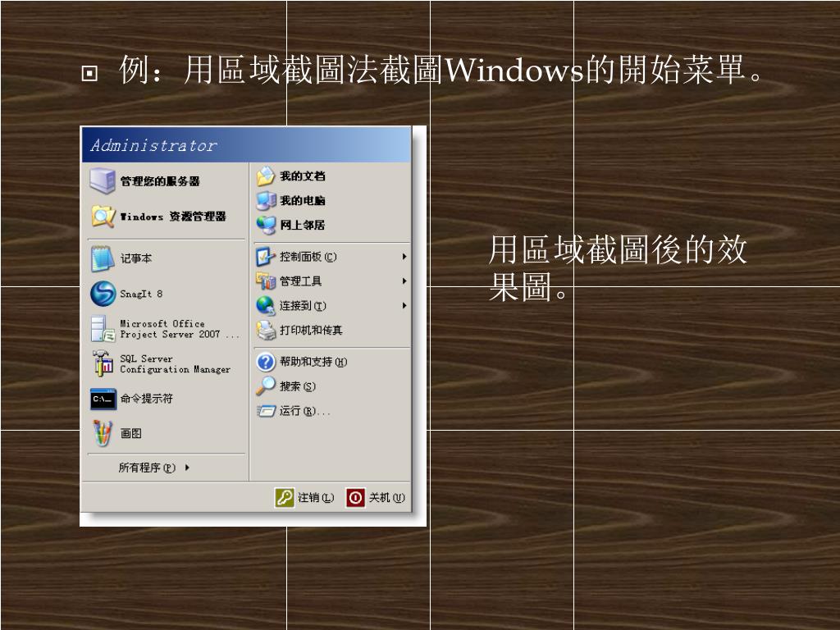
Task: Open Microsoft Office Project Server 2007 icon
Action: [x=103, y=328]
